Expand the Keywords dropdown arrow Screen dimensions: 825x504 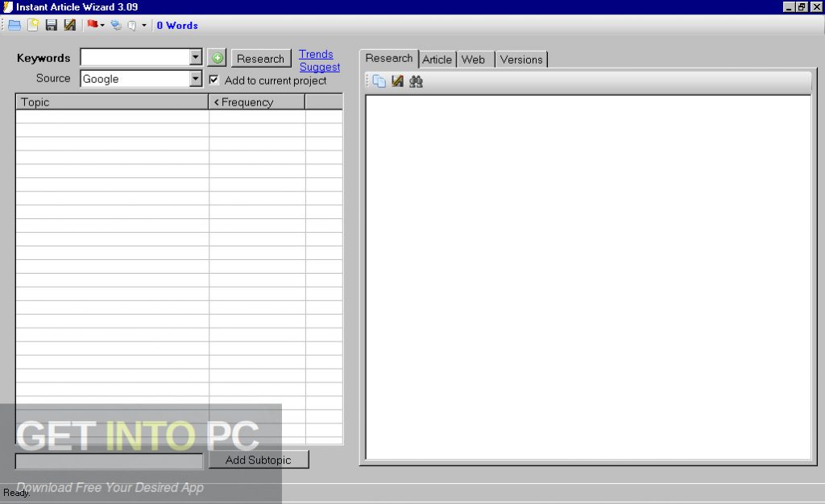click(x=195, y=56)
